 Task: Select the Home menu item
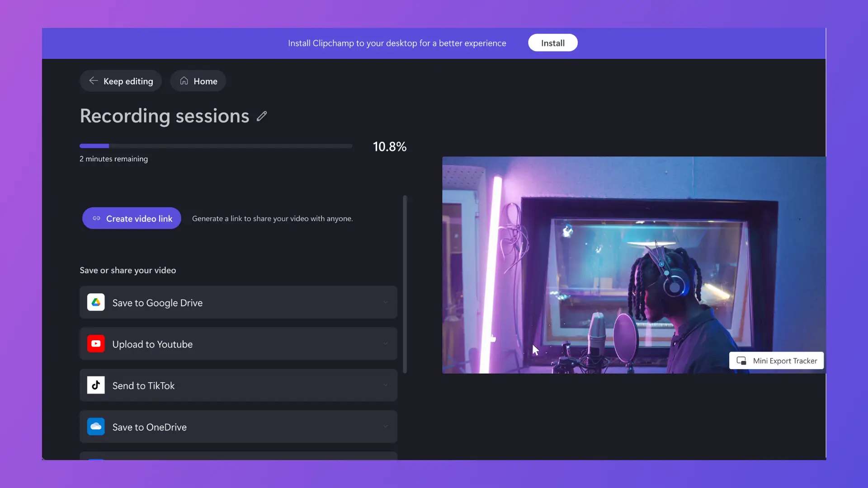coord(198,81)
